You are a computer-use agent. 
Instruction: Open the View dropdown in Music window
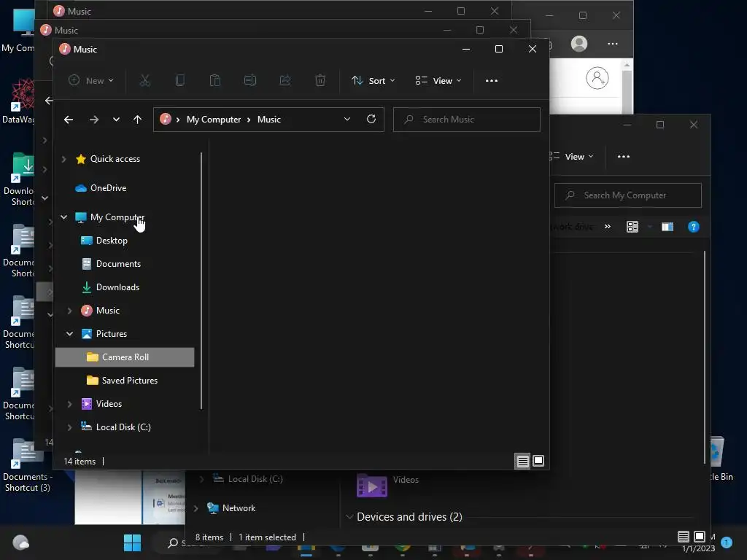coord(438,80)
